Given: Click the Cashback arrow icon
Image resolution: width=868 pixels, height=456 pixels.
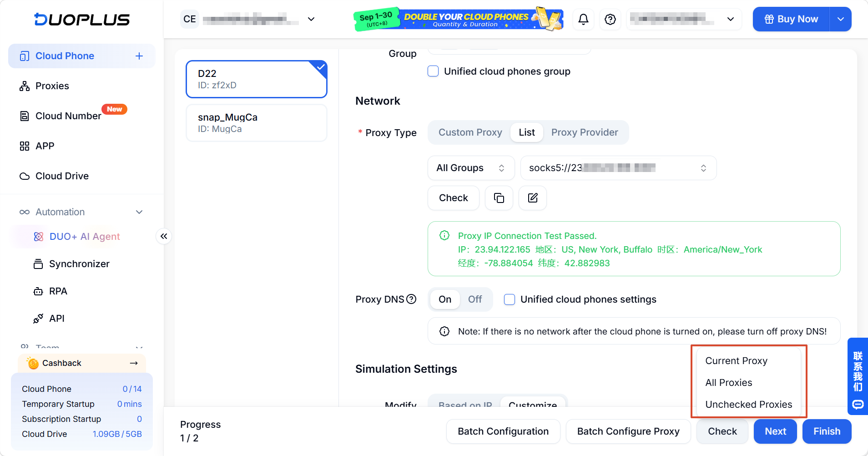Looking at the screenshot, I should [x=134, y=363].
